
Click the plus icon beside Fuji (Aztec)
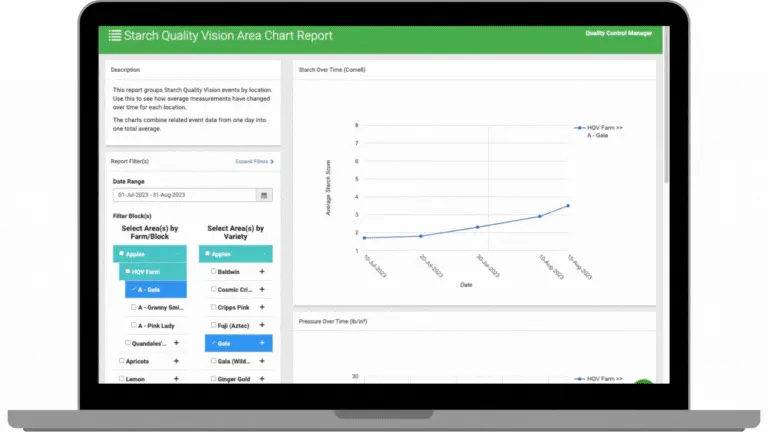tap(262, 325)
